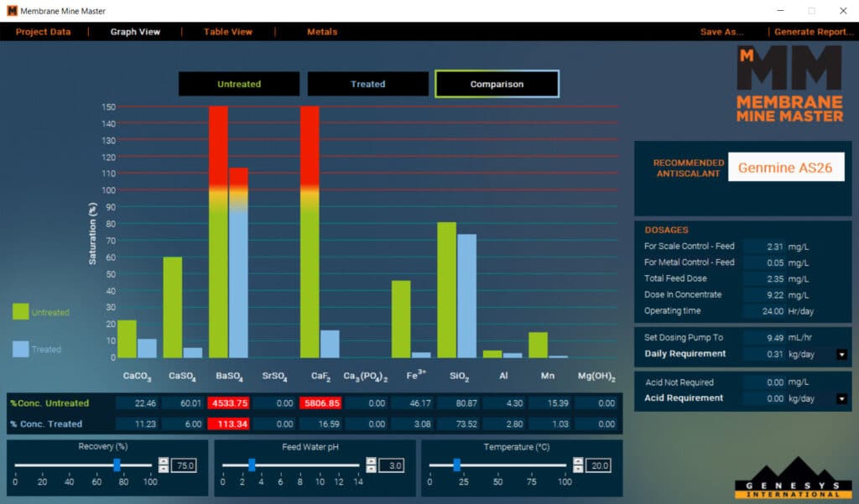Click the BaSO4 axis label
This screenshot has width=859, height=504.
[x=229, y=377]
